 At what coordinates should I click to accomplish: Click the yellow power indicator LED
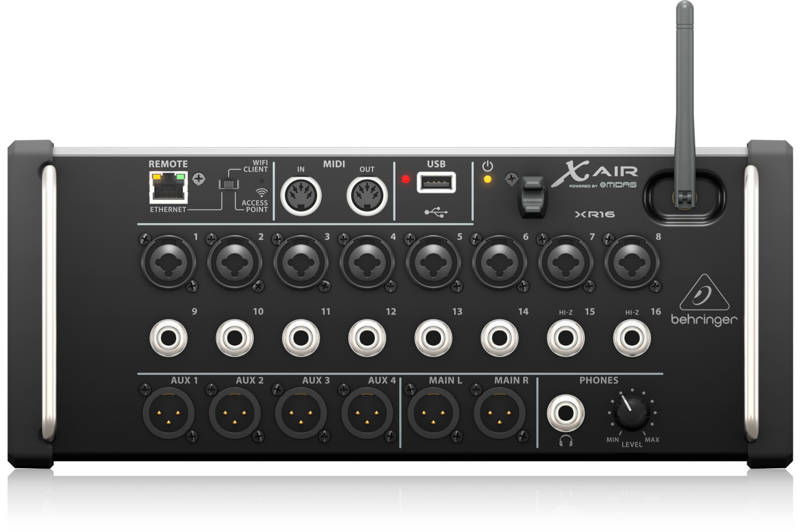point(487,179)
